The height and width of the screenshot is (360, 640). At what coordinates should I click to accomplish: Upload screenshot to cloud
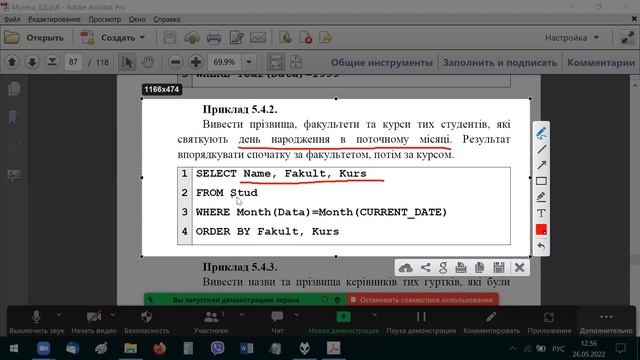(x=405, y=268)
